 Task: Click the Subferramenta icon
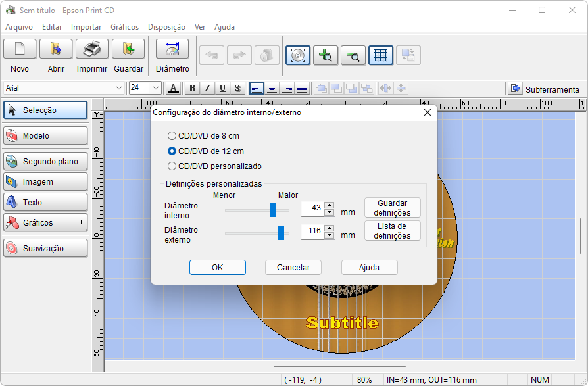pos(514,89)
